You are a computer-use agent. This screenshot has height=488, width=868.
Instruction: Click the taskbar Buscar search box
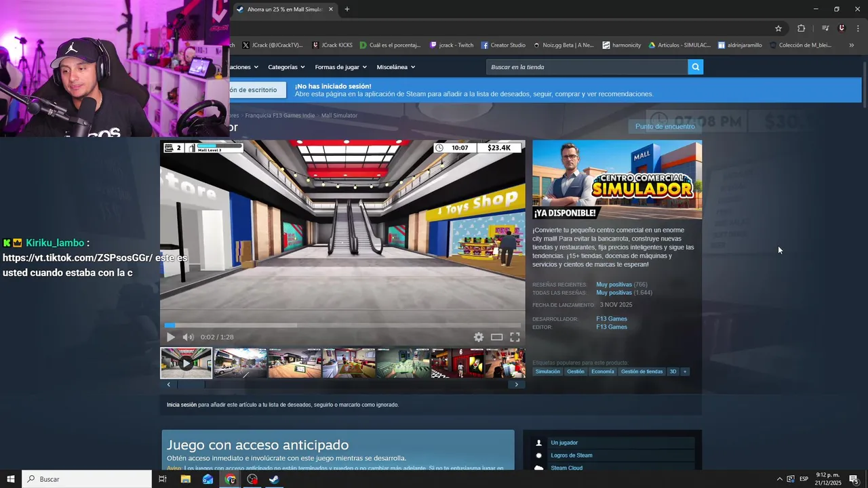(87, 479)
